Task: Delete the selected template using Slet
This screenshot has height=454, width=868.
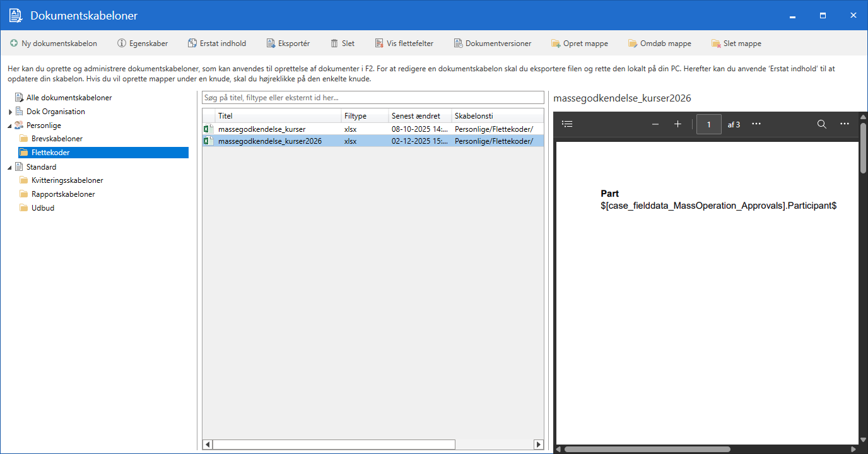Action: point(343,43)
